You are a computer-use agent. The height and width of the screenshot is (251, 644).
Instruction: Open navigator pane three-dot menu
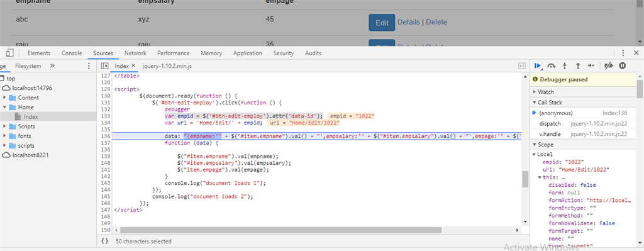click(89, 65)
